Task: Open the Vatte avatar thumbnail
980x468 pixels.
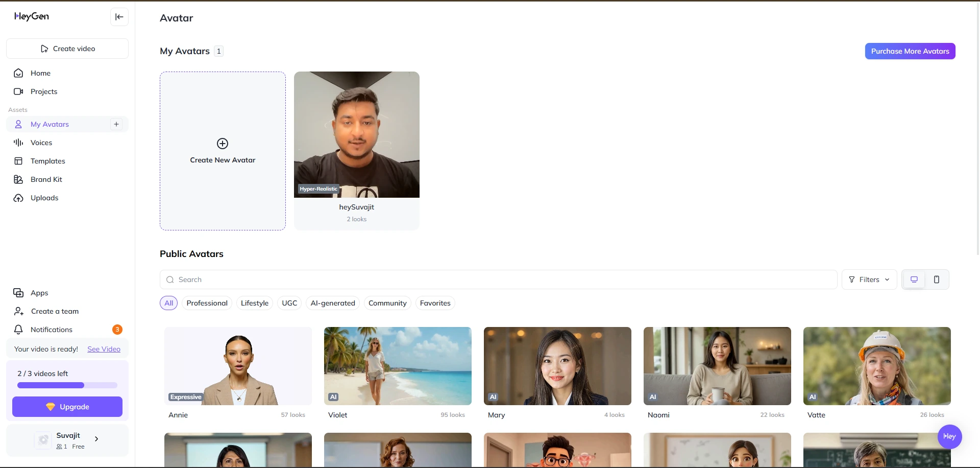Action: tap(877, 366)
